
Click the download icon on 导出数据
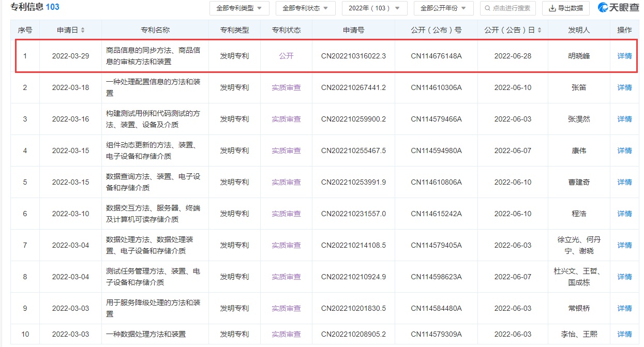(x=552, y=8)
